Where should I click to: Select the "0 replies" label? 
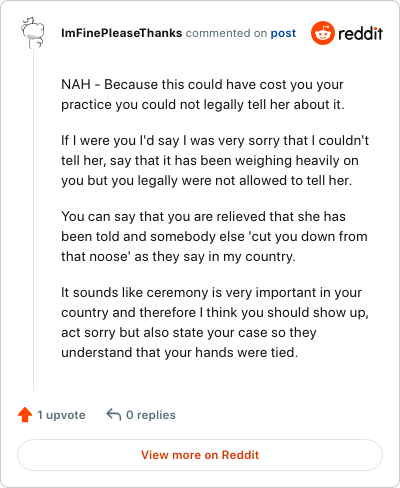coord(151,415)
